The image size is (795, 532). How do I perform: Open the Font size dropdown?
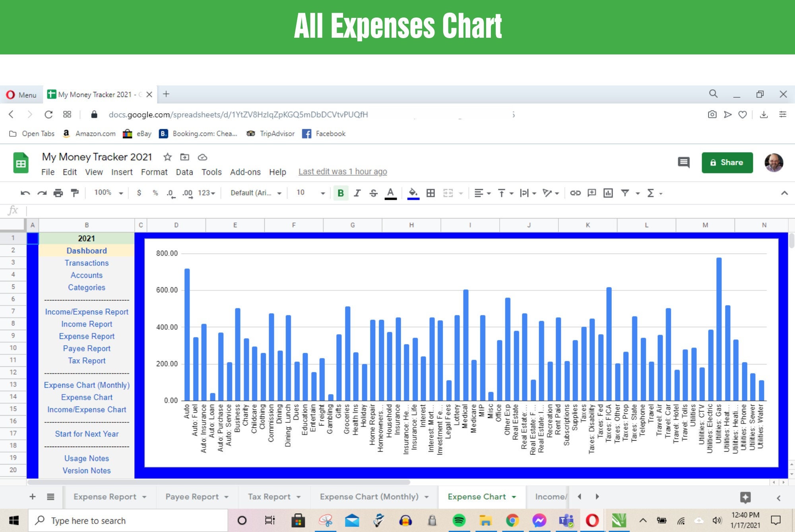tap(309, 193)
